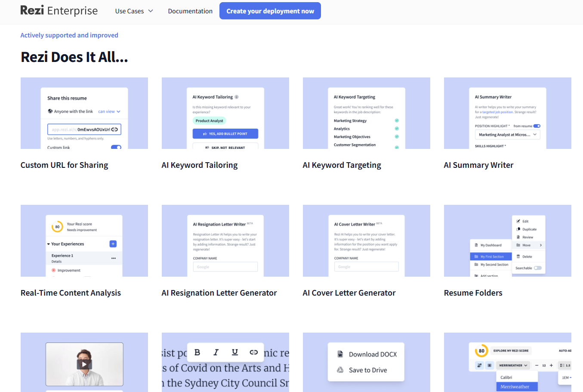Select Duplicate in the folder context menu
This screenshot has width=583, height=392.
[x=526, y=229]
